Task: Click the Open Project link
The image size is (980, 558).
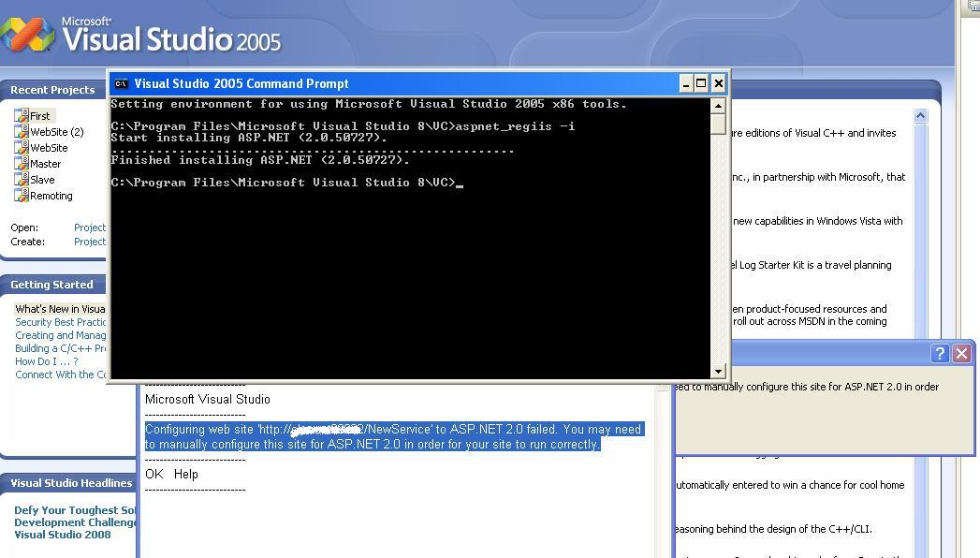Action: pyautogui.click(x=89, y=228)
